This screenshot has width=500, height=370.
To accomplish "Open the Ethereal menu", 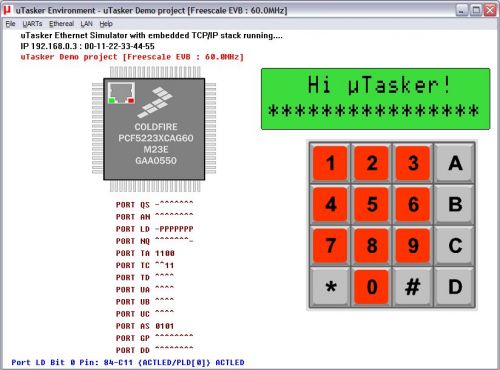I will click(x=61, y=24).
